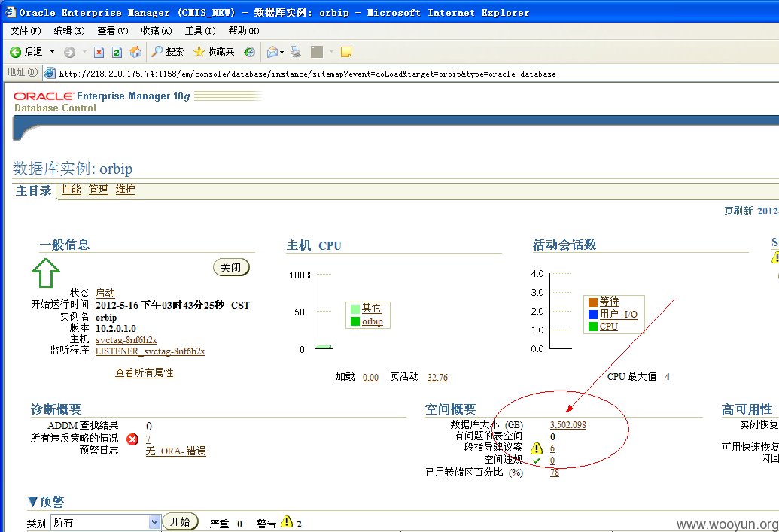Open the paging value 32.76 link
Screen dimensions: 779x532
[x=437, y=378]
